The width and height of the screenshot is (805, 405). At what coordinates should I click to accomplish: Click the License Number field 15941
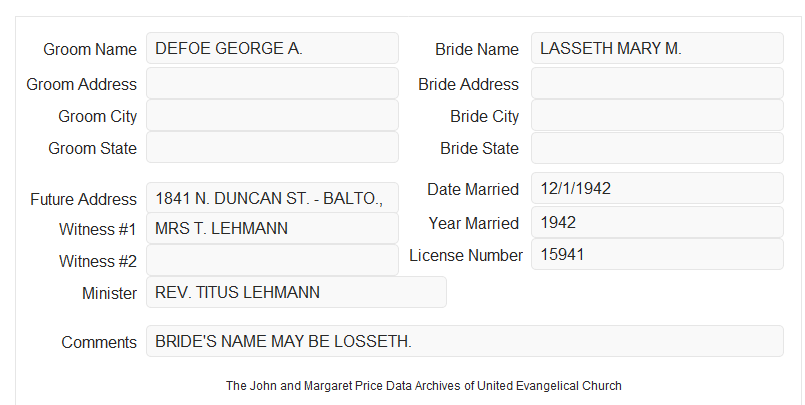coord(657,254)
